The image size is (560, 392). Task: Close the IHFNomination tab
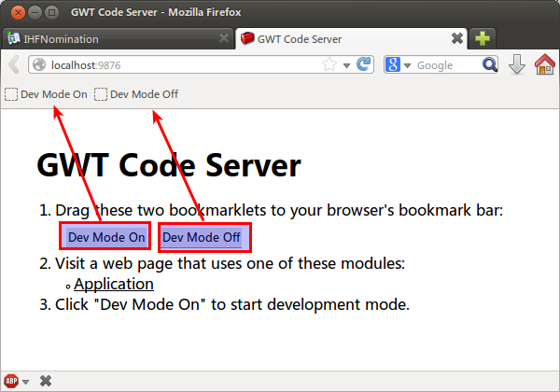[x=224, y=38]
